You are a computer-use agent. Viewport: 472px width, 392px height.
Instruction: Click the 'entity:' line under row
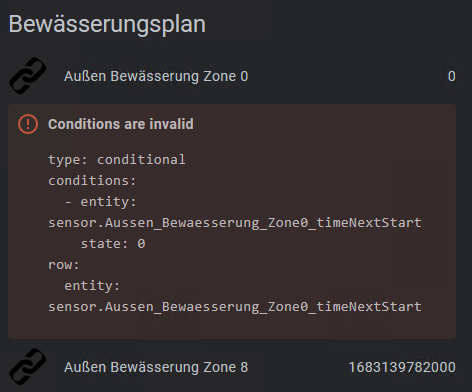pyautogui.click(x=92, y=285)
